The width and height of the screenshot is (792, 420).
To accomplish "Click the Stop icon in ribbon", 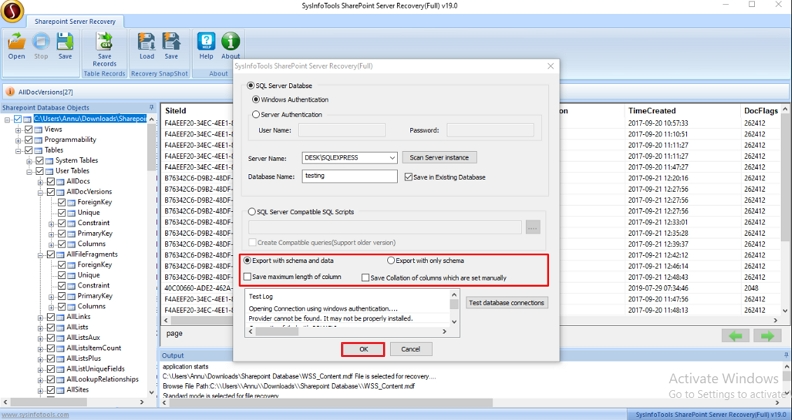I will tap(41, 44).
